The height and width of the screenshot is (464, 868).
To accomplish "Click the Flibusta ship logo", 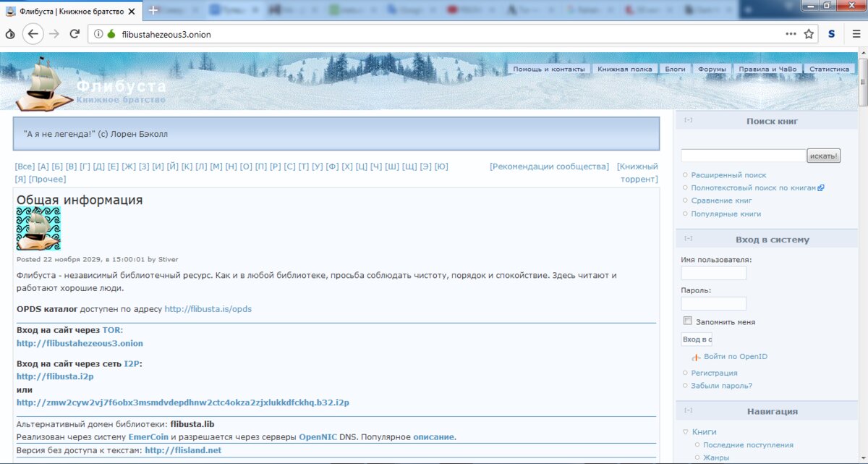I will pos(43,83).
